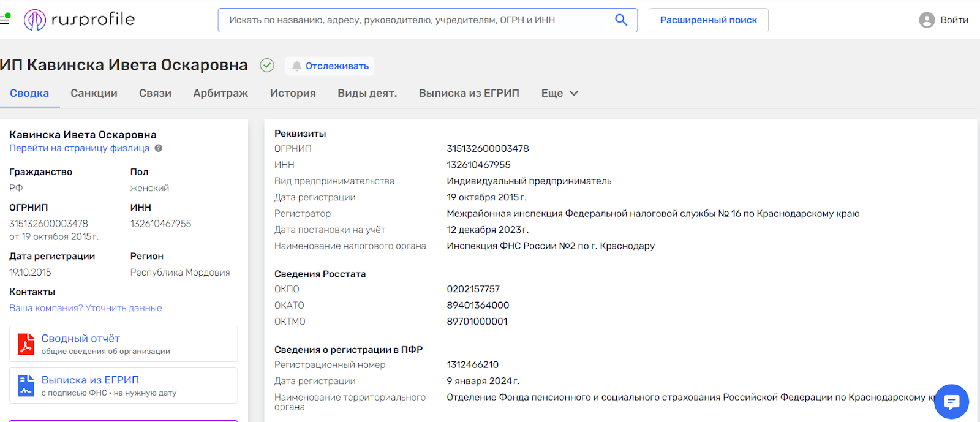Click the user avatar icon
Image resolution: width=980 pixels, height=422 pixels.
[x=927, y=20]
